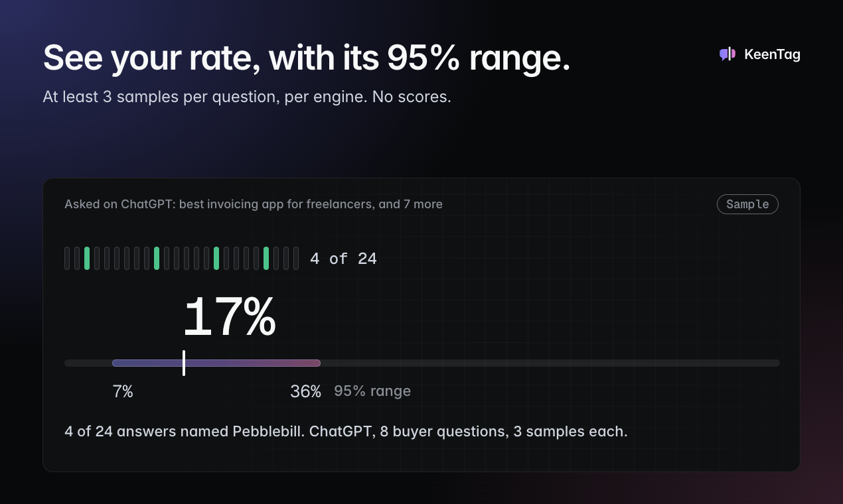Click the 7% lower bound label
The image size is (843, 504).
(123, 392)
